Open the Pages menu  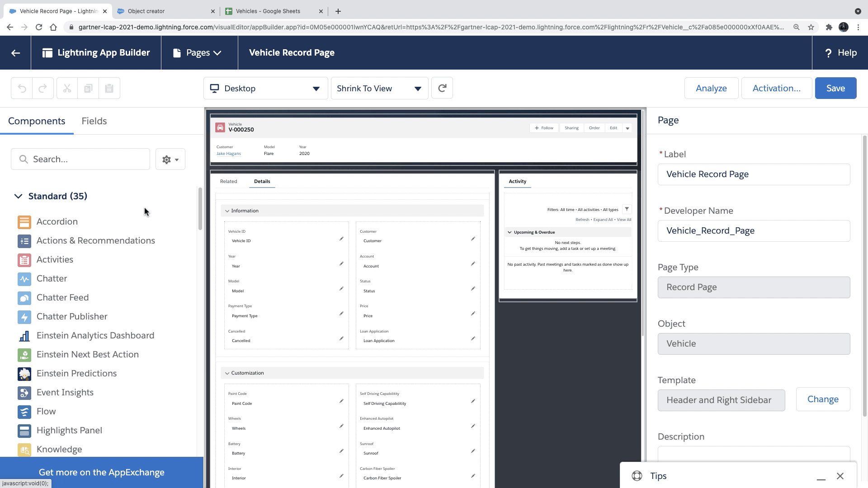coord(198,53)
